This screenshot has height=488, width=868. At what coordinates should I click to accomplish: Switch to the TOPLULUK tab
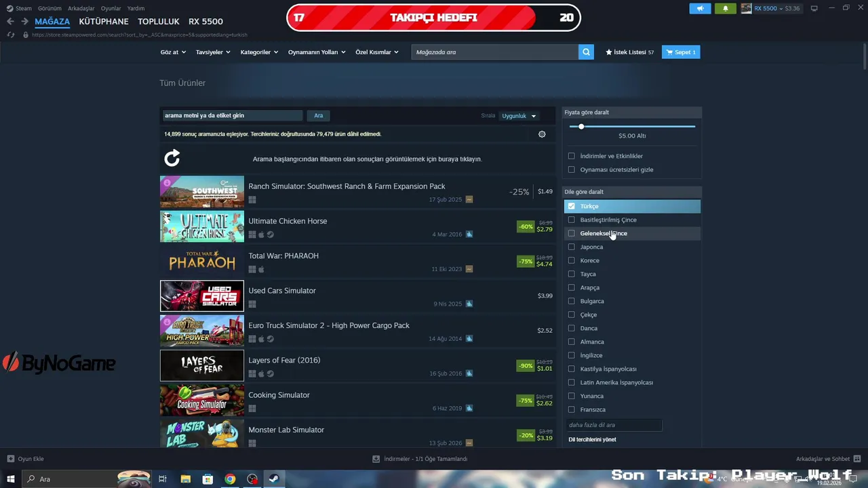[x=159, y=22]
